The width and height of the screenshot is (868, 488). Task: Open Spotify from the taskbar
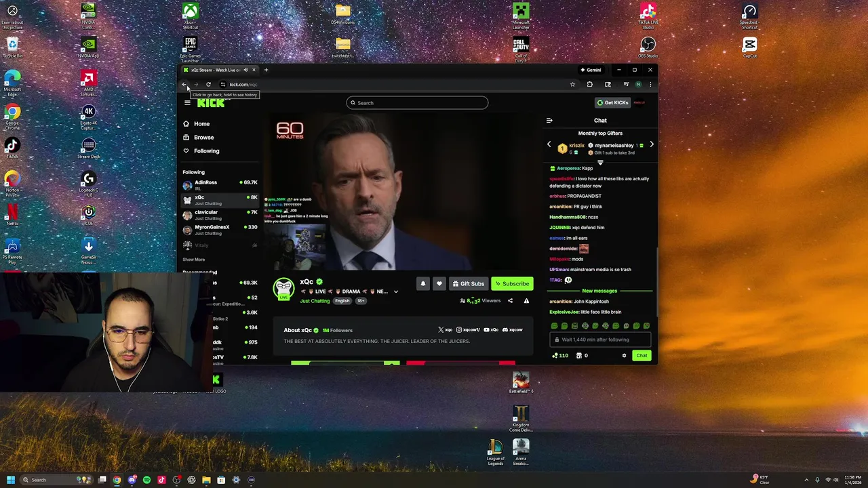click(146, 480)
